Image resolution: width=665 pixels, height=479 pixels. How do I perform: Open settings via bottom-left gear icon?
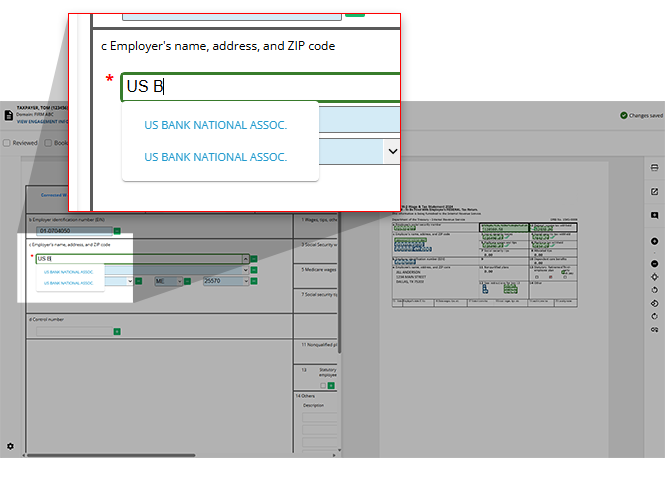click(x=10, y=446)
